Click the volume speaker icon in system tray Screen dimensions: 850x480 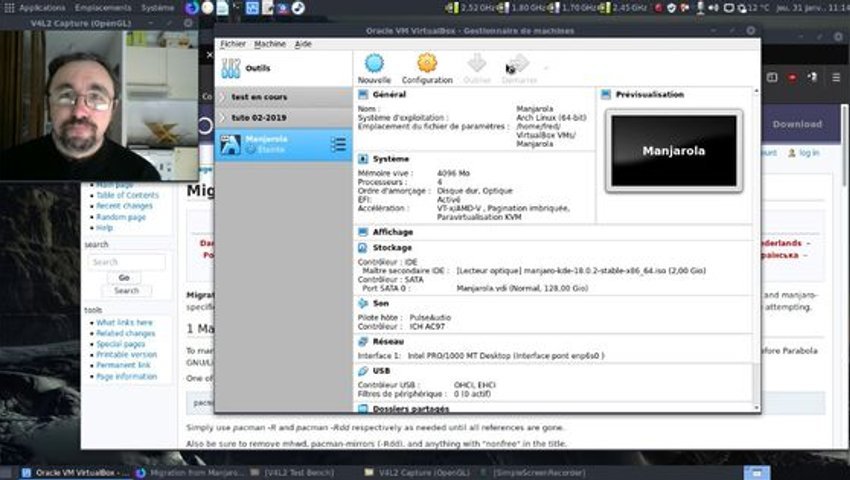714,8
